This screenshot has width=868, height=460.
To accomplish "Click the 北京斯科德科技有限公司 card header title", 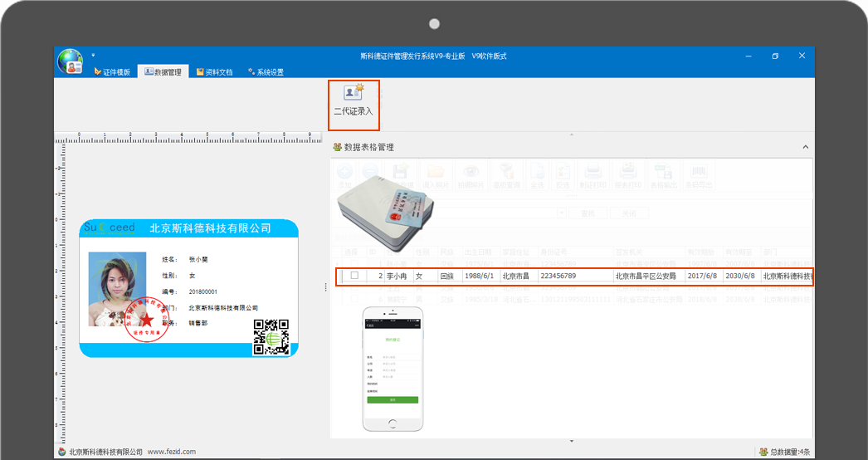I will tap(210, 228).
